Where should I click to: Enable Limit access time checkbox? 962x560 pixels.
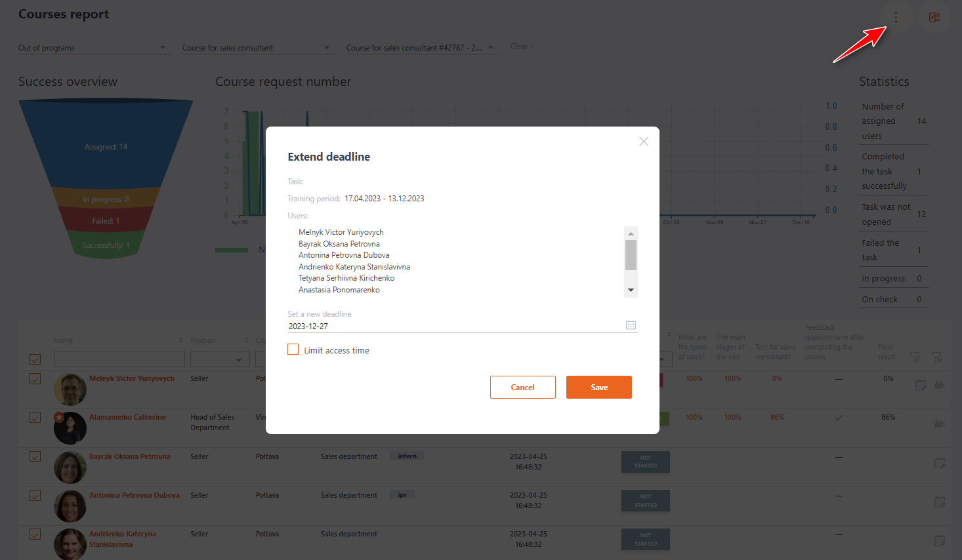pyautogui.click(x=293, y=350)
